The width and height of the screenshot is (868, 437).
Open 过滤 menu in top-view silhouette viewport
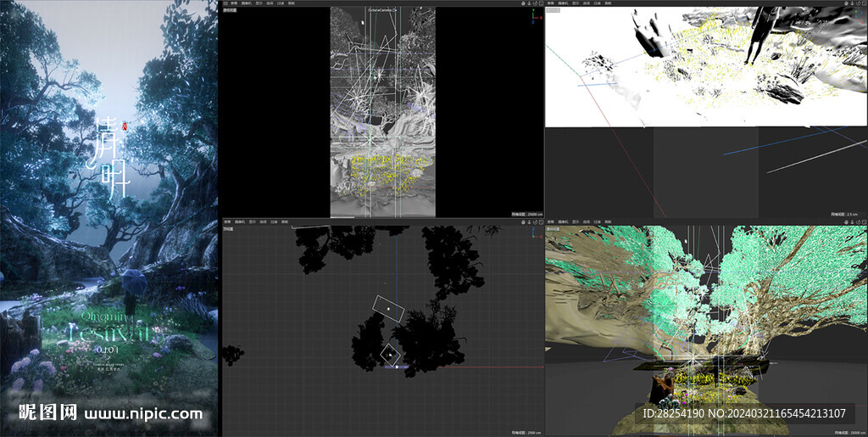pos(274,221)
